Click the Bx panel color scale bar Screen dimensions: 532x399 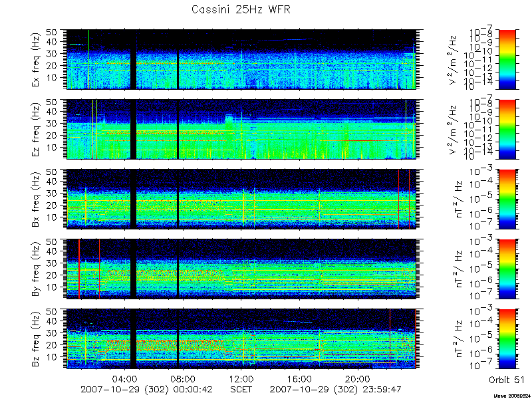[x=507, y=199]
